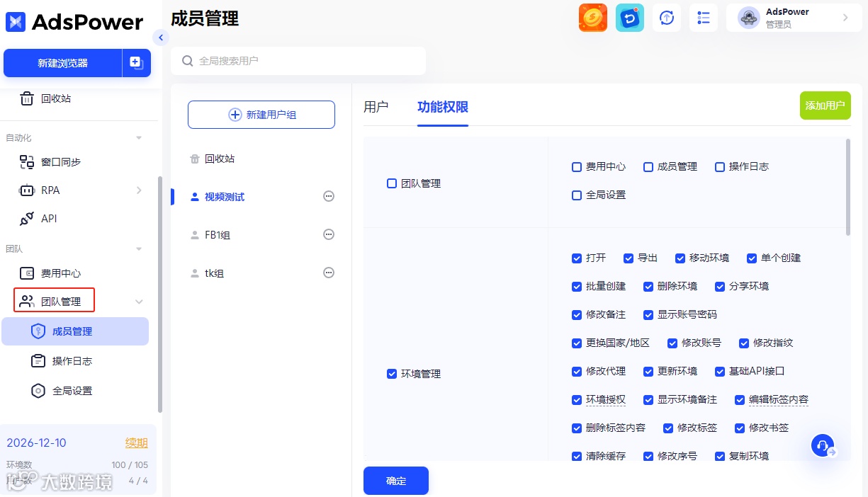Click the permissions panel vertical scrollbar
This screenshot has height=497, width=868.
[848, 187]
